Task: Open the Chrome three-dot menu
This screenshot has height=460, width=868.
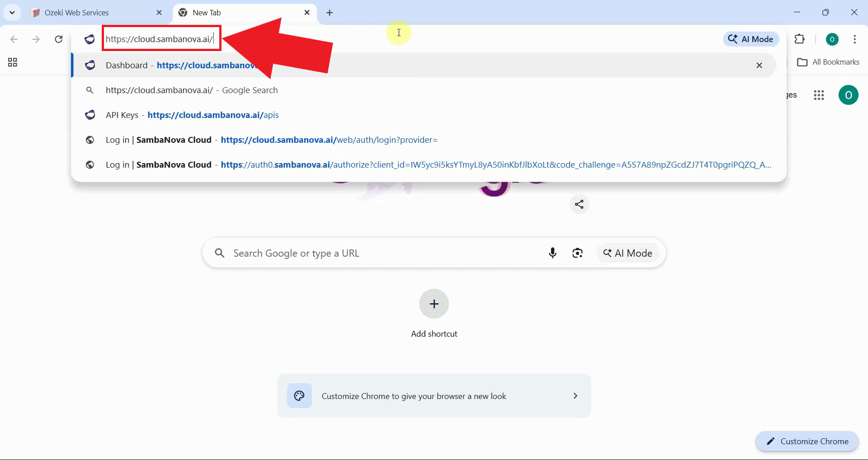Action: 854,39
